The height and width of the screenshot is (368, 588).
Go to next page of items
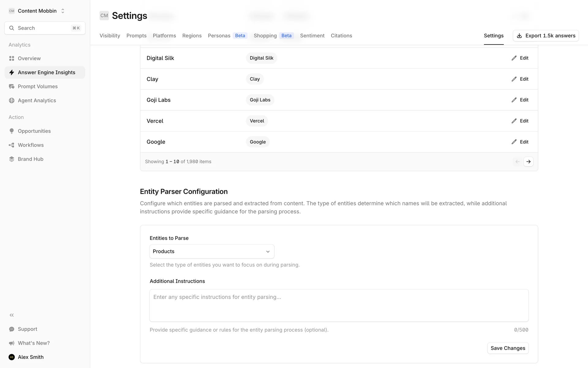(x=528, y=162)
